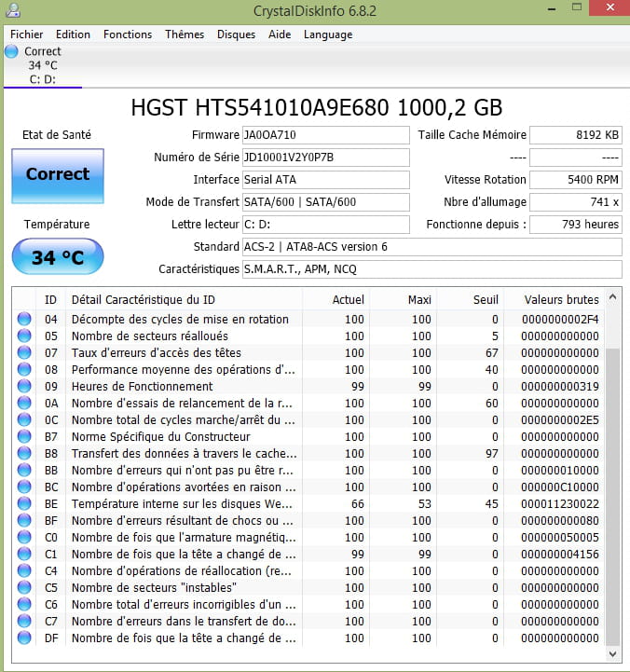This screenshot has height=672, width=630.
Task: Click the rotation speed field 5400 RPM
Action: coord(576,180)
